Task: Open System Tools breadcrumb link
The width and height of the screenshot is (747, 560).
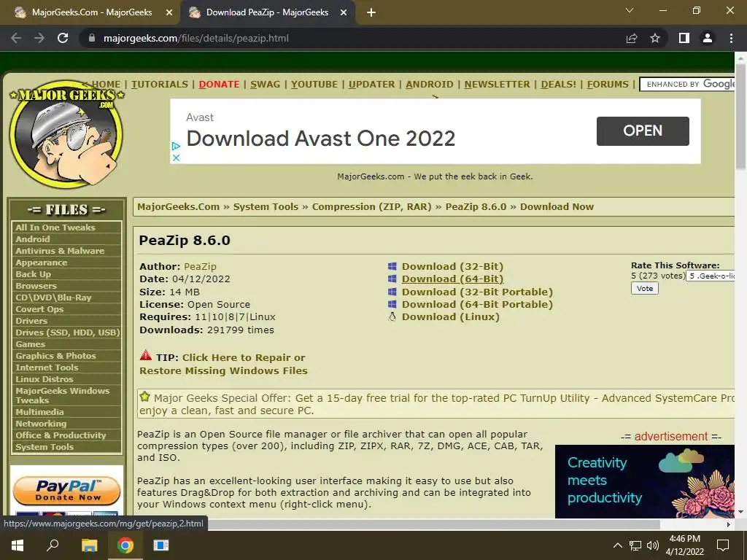Action: [x=266, y=206]
